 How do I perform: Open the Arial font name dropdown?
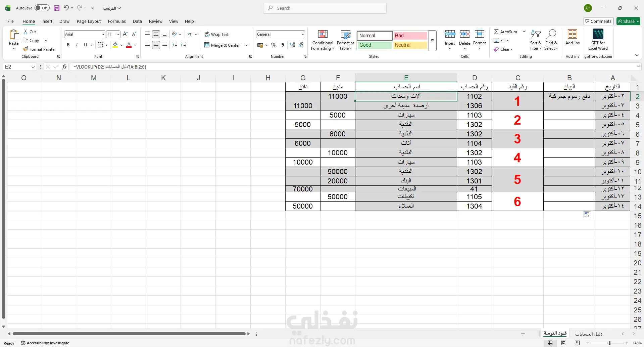point(103,34)
